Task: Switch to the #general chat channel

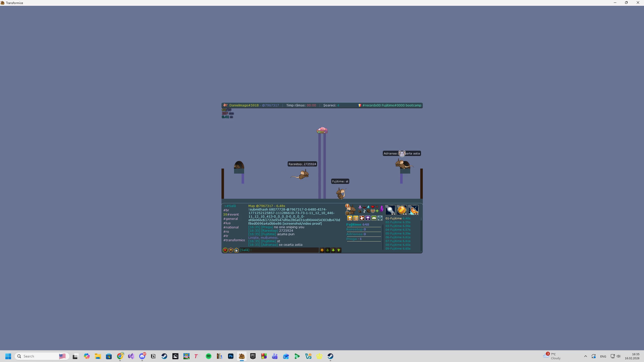Action: click(x=231, y=219)
